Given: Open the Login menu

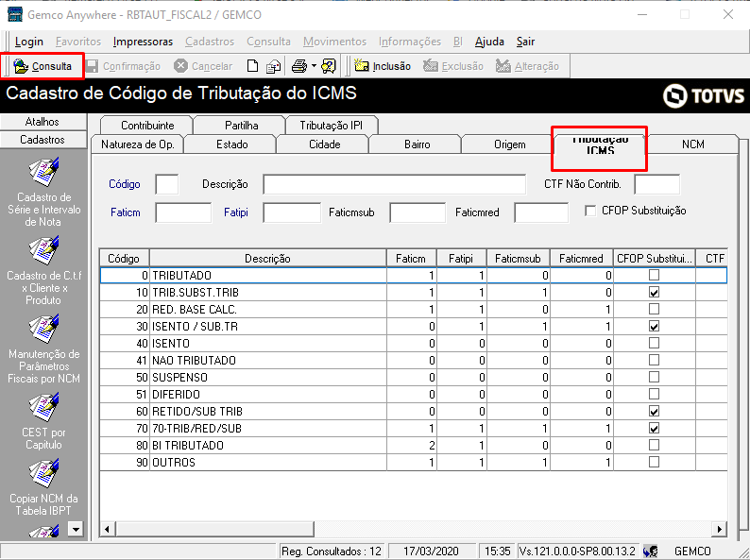Looking at the screenshot, I should [28, 42].
